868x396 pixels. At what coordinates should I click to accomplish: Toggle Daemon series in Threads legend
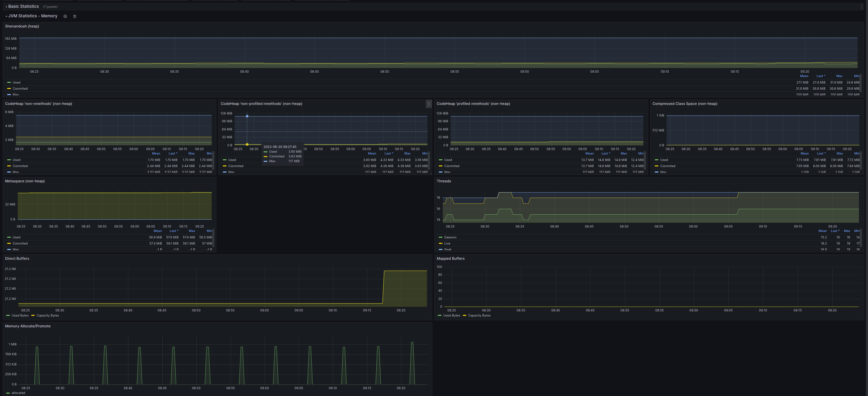coord(450,237)
